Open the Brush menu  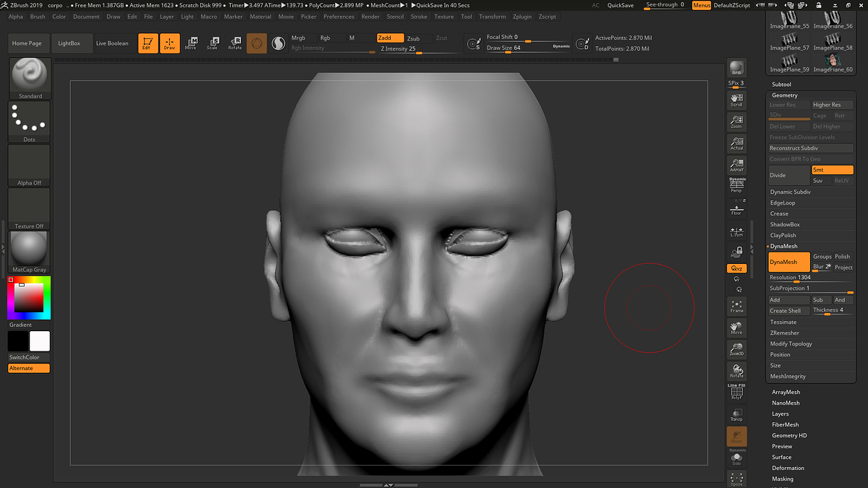click(x=38, y=17)
